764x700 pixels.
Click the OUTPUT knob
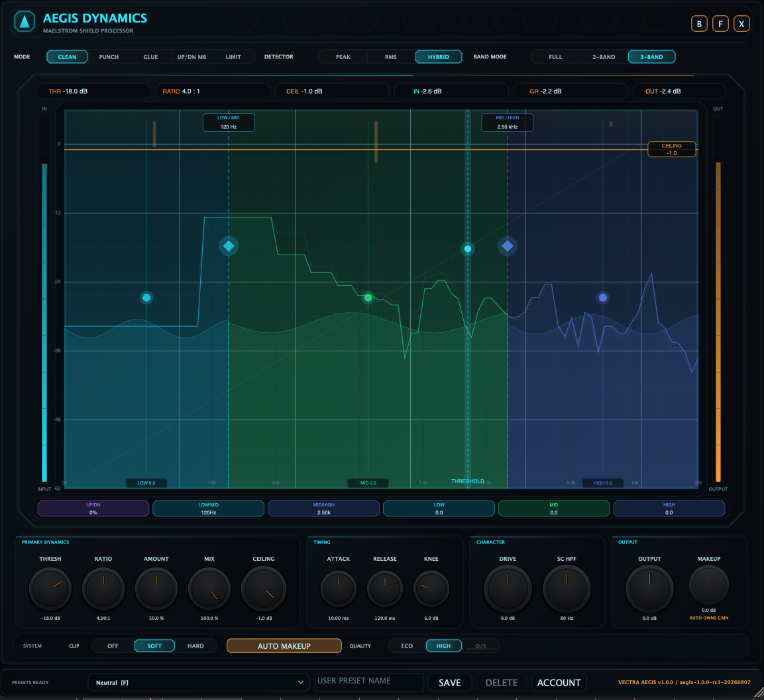(649, 589)
